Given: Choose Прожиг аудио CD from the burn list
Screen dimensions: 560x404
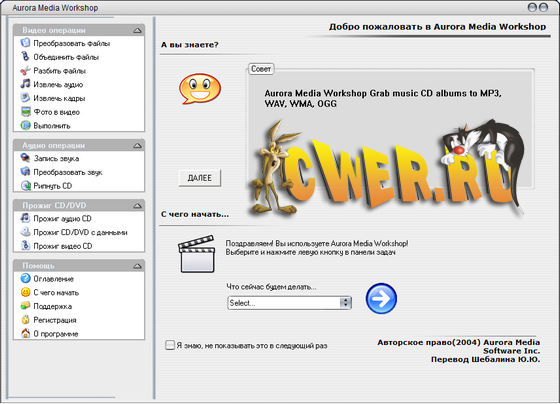Looking at the screenshot, I should [x=62, y=218].
